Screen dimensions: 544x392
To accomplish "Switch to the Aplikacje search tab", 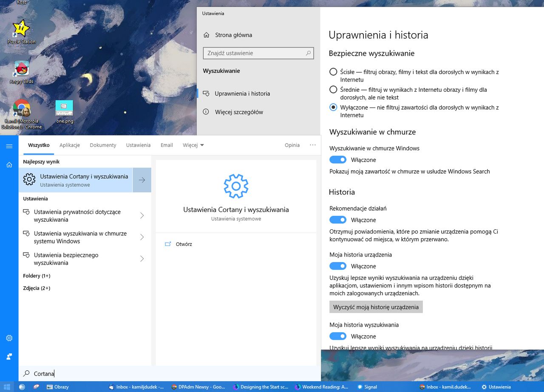I will pos(70,145).
